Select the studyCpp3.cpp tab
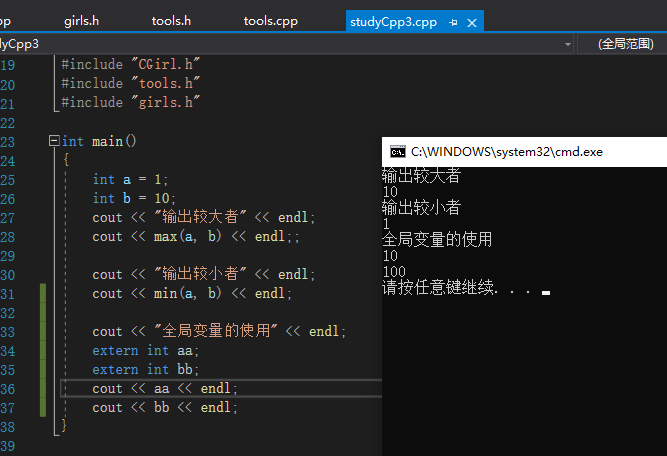667x456 pixels. 393,22
